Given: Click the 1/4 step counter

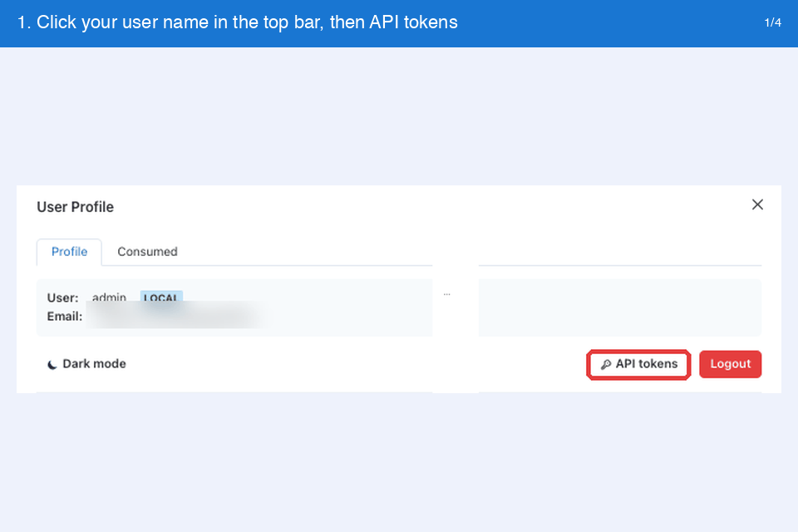Looking at the screenshot, I should tap(772, 22).
